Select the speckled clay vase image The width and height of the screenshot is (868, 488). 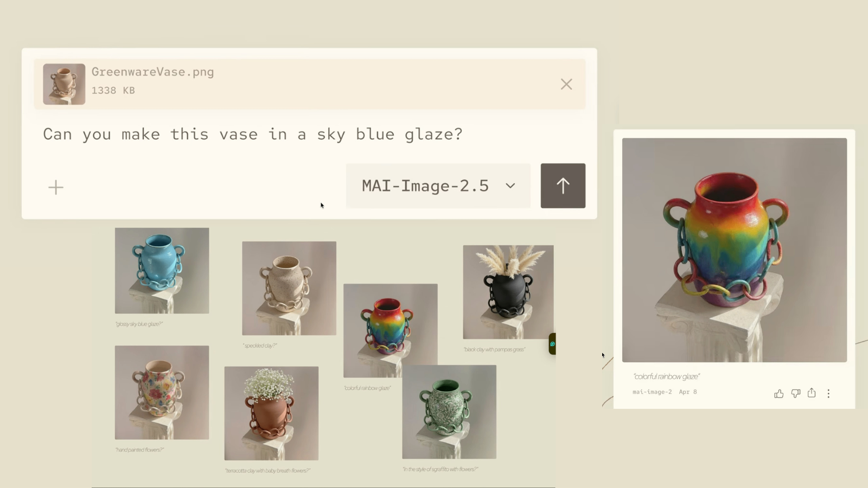289,288
